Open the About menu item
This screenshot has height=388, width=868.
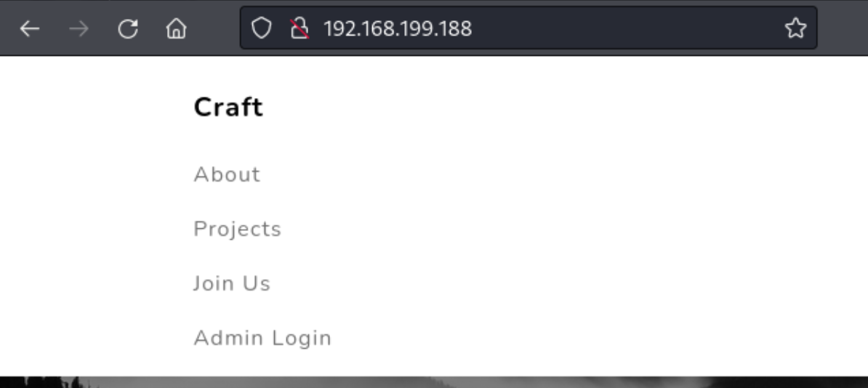click(x=227, y=174)
